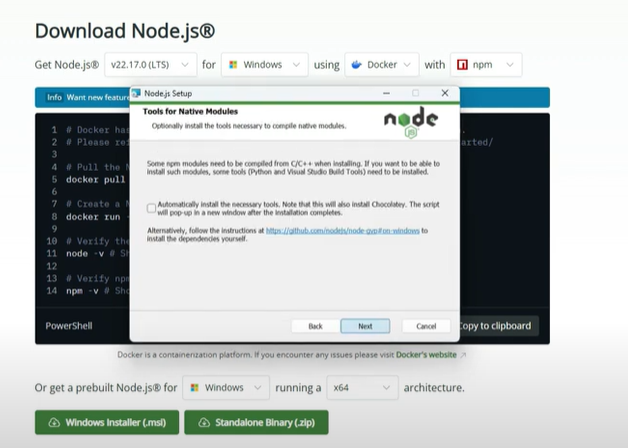Enable the automatically install necessary tools checkbox

151,208
